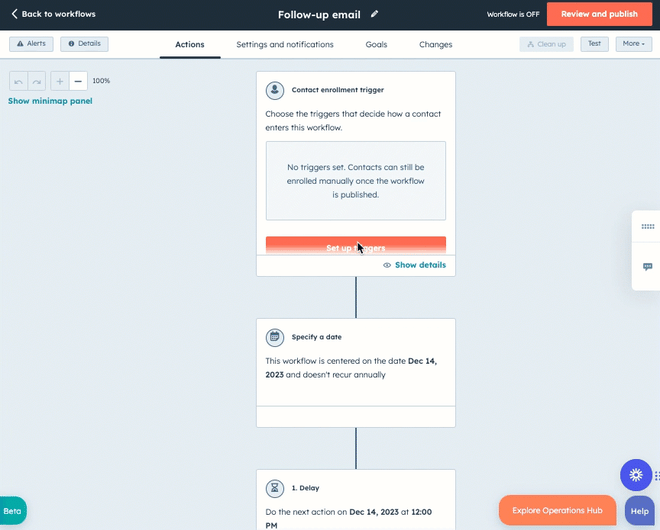Click the pencil icon to rename workflow
The width and height of the screenshot is (660, 530).
click(x=374, y=14)
